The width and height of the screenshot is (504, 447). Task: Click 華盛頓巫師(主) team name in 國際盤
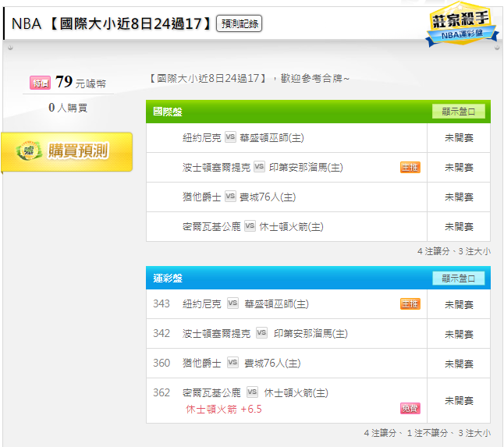[x=272, y=138]
